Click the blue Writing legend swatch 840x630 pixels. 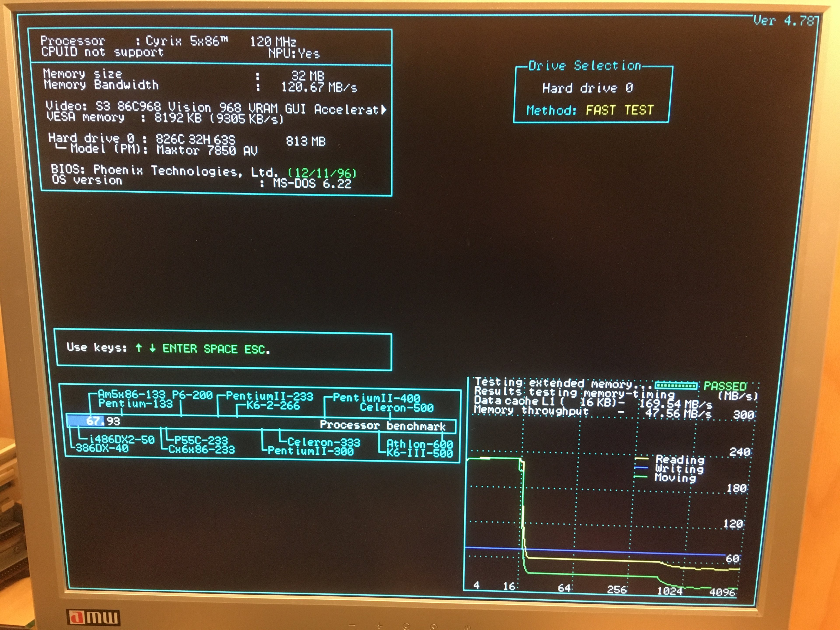pyautogui.click(x=641, y=468)
